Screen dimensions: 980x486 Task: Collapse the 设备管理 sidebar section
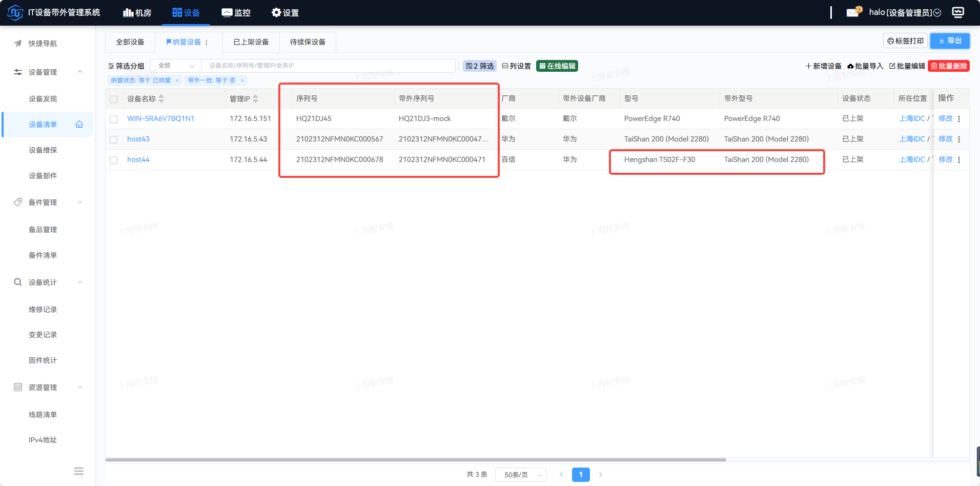pos(80,72)
